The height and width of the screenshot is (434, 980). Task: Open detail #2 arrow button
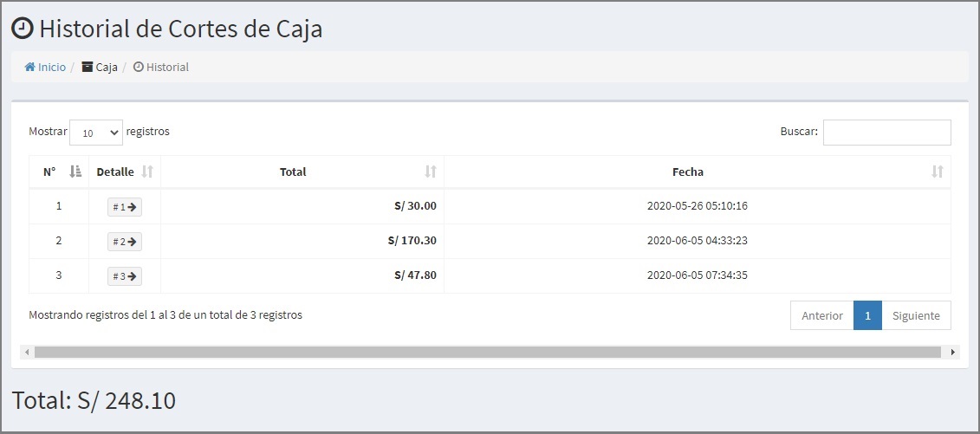[125, 241]
